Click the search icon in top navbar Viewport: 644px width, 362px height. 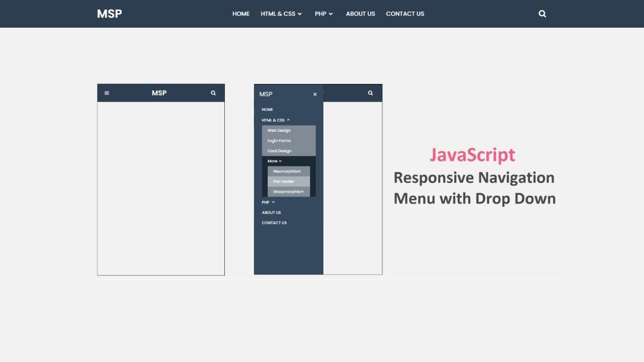tap(542, 14)
